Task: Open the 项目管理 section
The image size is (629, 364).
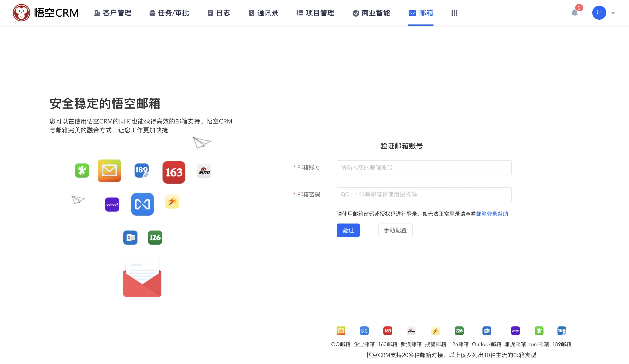Action: pyautogui.click(x=315, y=13)
